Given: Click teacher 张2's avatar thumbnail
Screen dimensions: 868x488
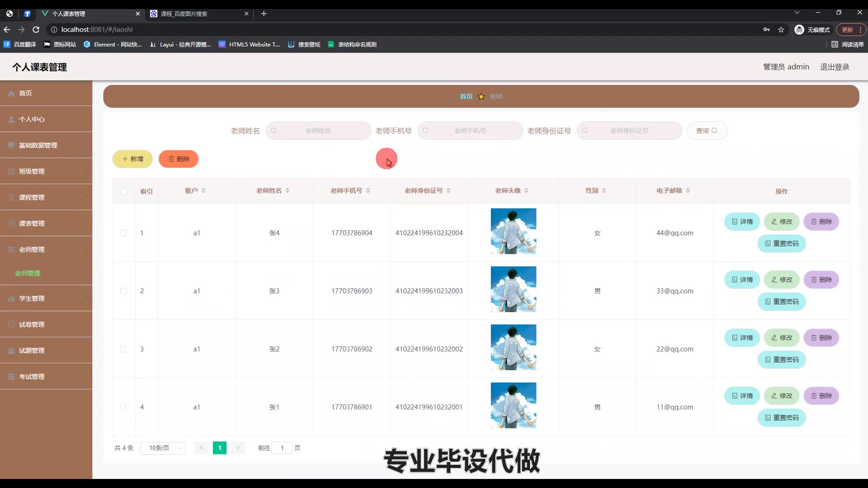Looking at the screenshot, I should (513, 347).
